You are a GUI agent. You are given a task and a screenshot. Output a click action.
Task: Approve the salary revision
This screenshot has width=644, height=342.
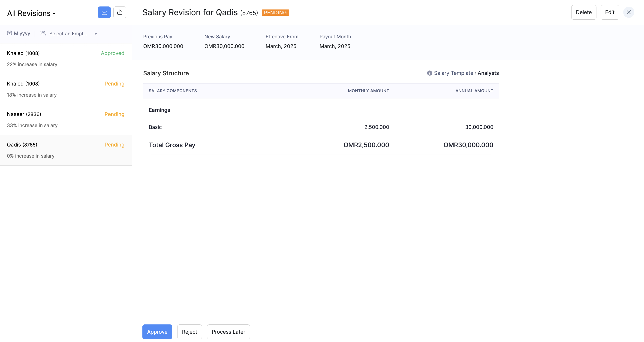[157, 332]
